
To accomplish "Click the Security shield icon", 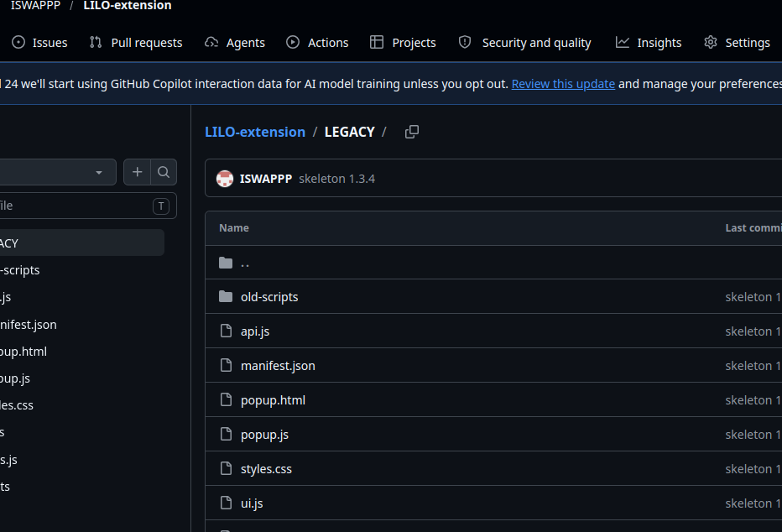I will tap(465, 43).
